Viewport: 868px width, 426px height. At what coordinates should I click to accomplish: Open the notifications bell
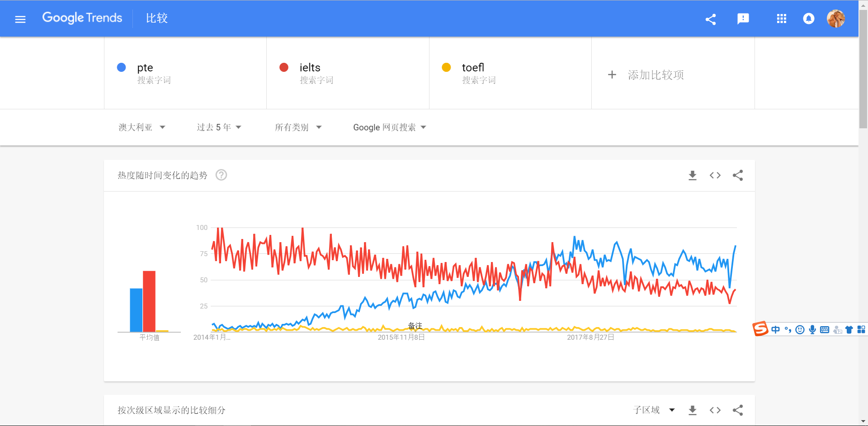(x=809, y=19)
